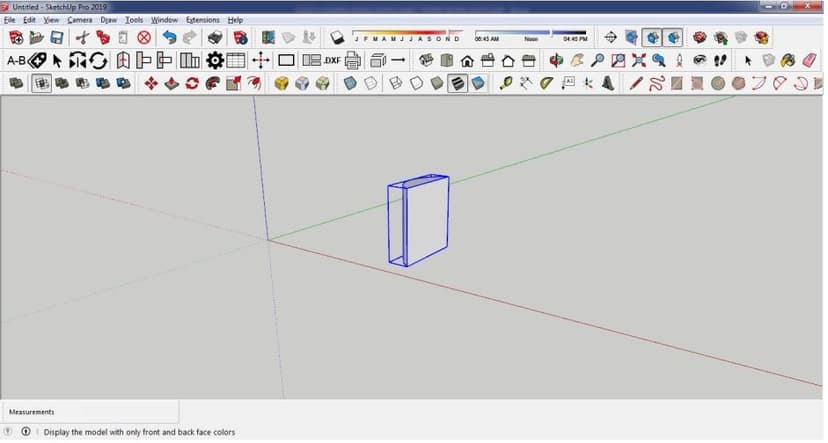Select the Orbit tool

point(556,61)
